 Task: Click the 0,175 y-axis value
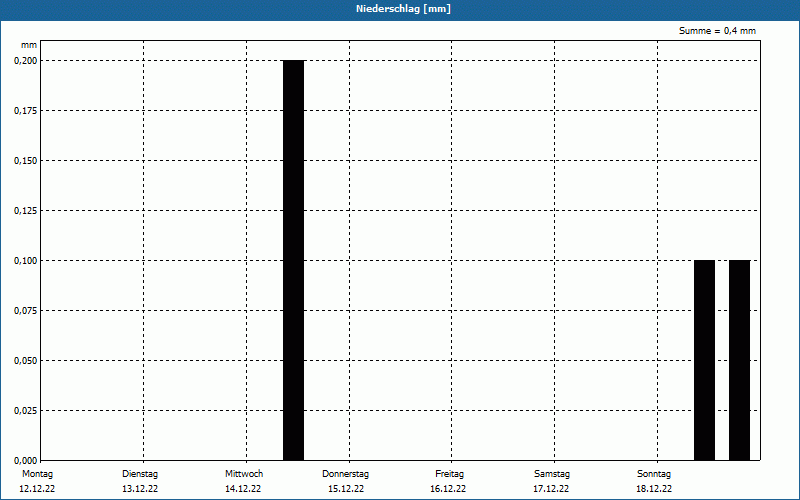pos(26,111)
